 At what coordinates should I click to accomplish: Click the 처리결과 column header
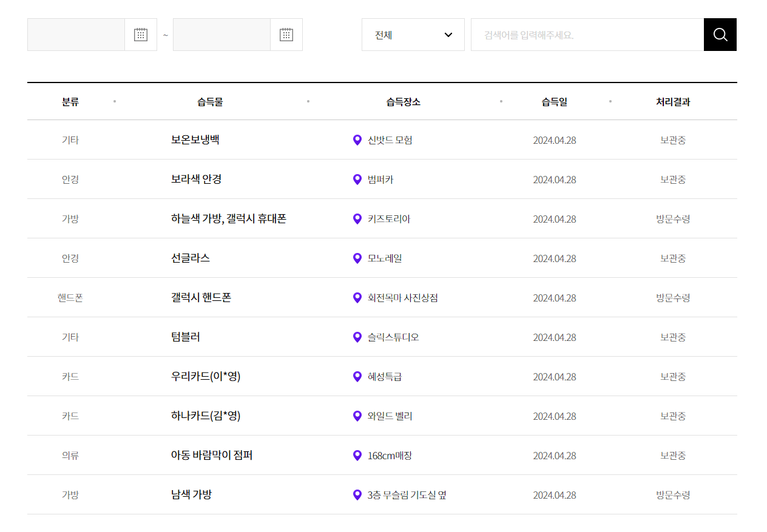(672, 102)
